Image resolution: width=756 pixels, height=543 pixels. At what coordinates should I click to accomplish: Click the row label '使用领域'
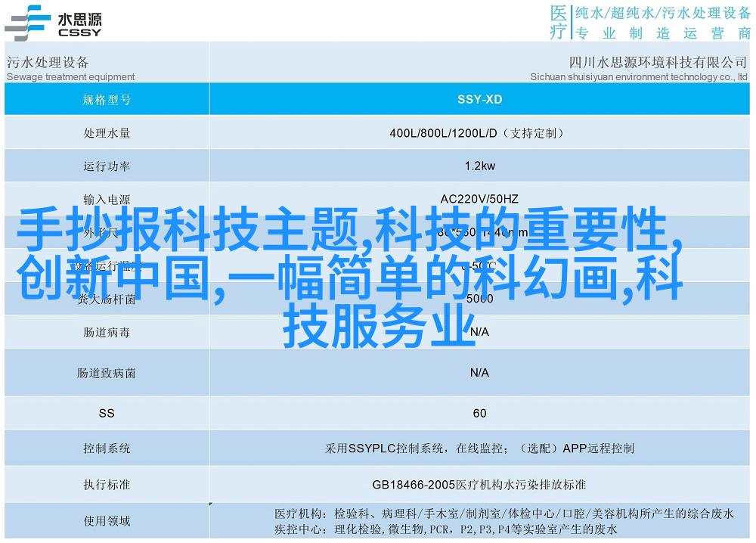click(107, 521)
